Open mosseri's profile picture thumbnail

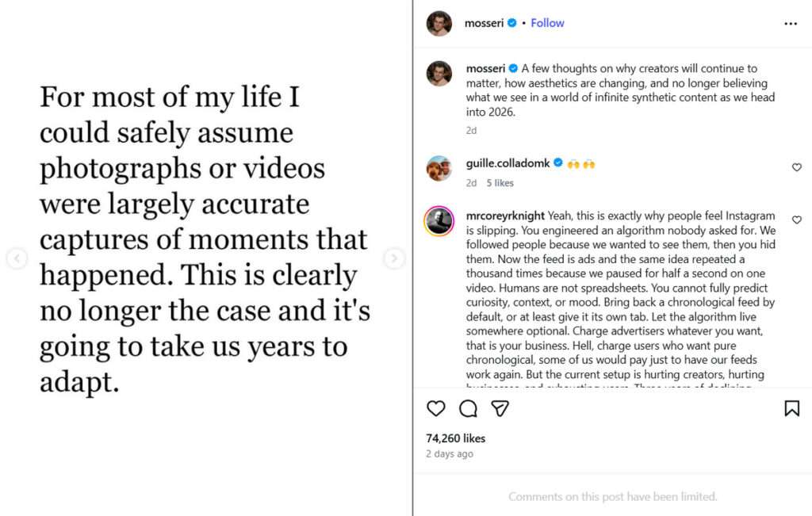pyautogui.click(x=439, y=23)
